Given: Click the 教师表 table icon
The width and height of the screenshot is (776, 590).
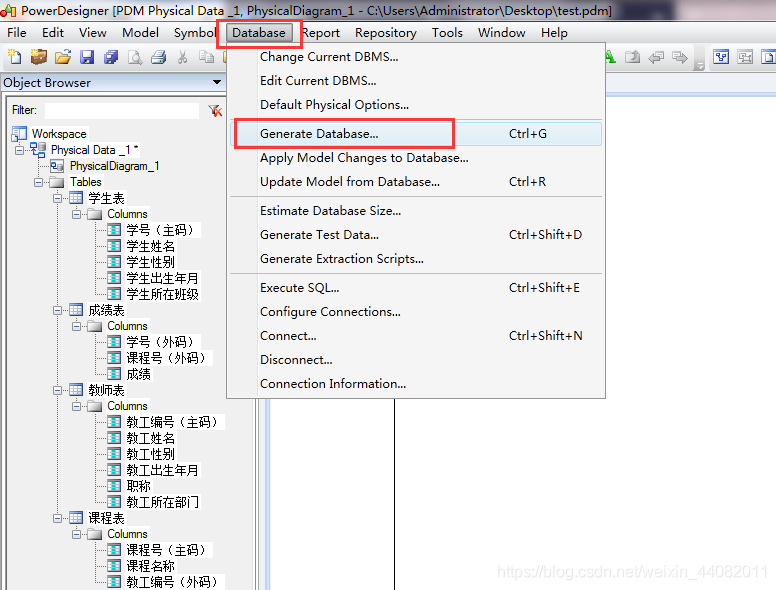Looking at the screenshot, I should (x=76, y=390).
